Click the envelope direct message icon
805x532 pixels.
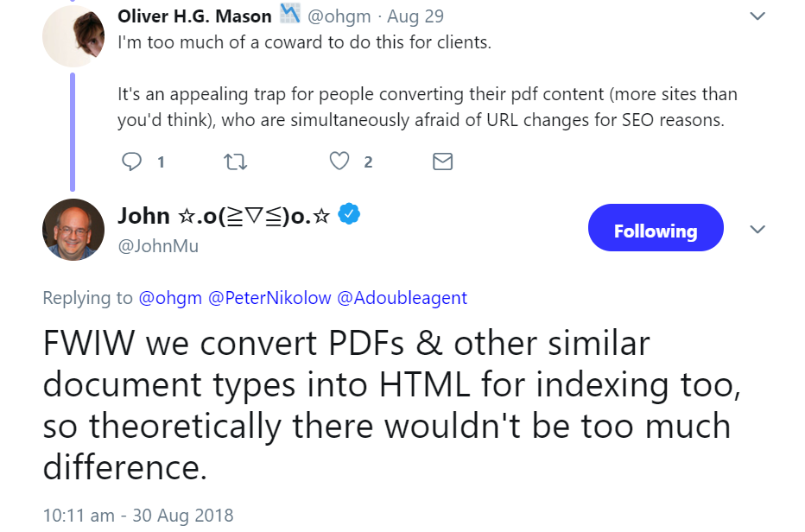[x=442, y=161]
